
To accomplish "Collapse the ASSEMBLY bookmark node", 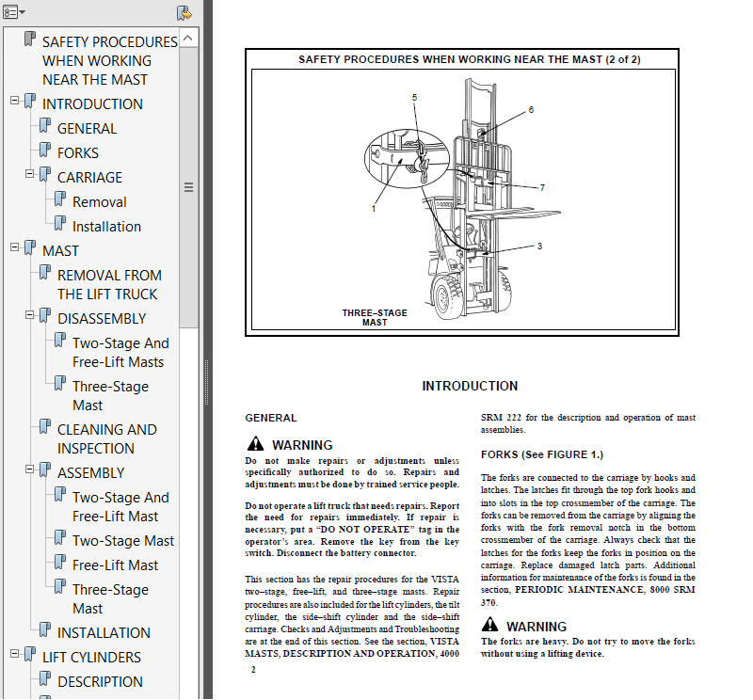I will [30, 469].
